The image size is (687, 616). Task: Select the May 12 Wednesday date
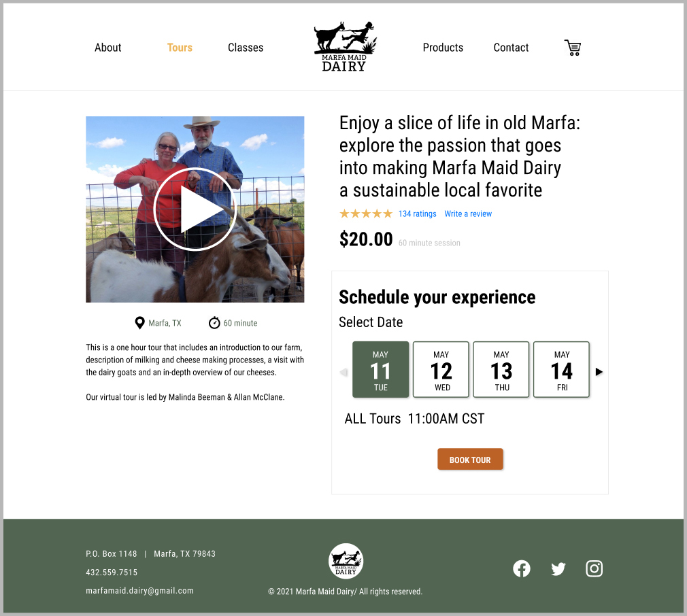tap(441, 369)
